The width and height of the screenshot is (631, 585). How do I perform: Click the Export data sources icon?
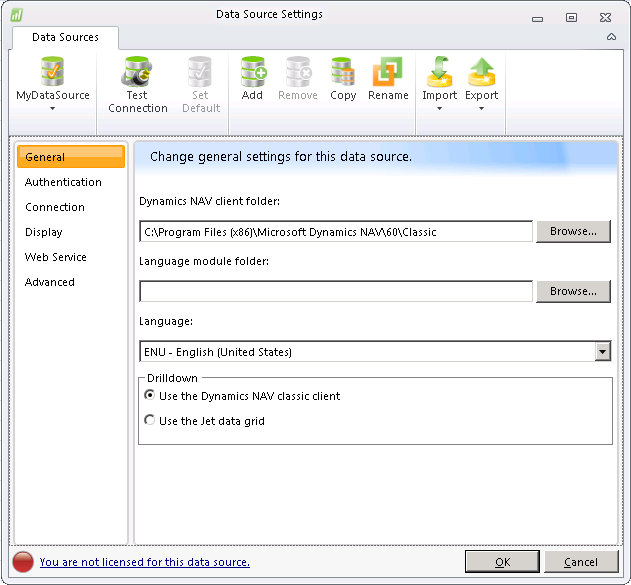(x=481, y=72)
